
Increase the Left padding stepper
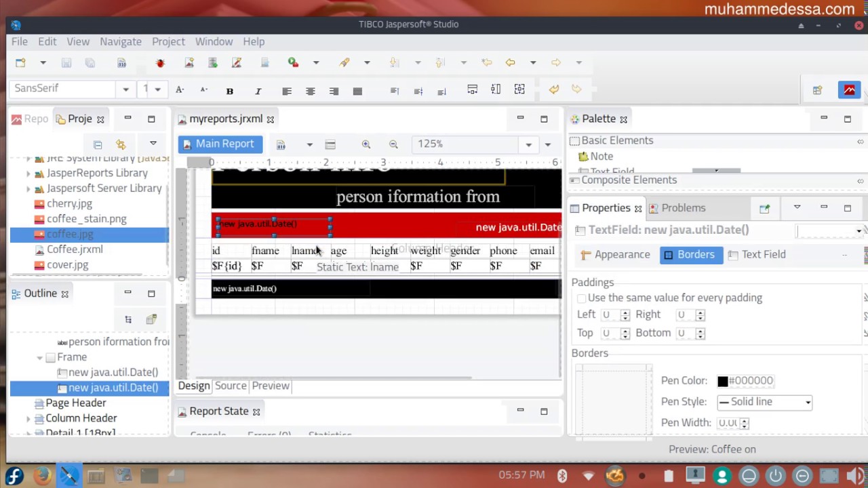625,312
